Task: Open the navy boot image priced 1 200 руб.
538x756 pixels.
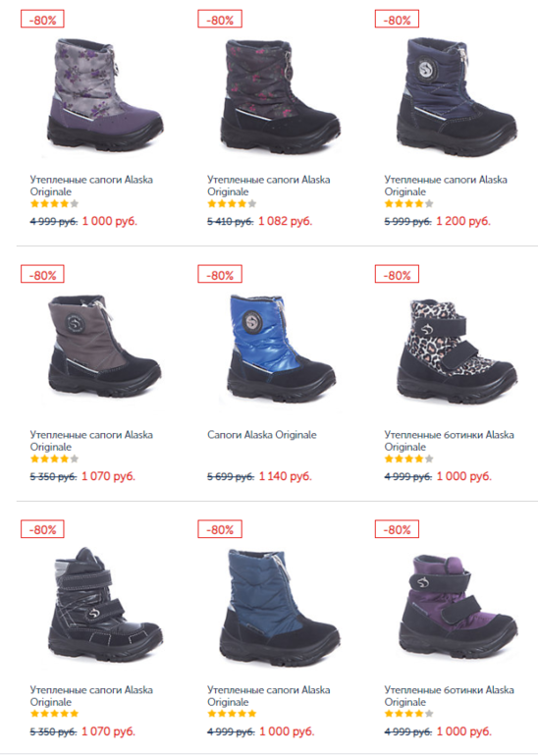Action: [x=457, y=96]
